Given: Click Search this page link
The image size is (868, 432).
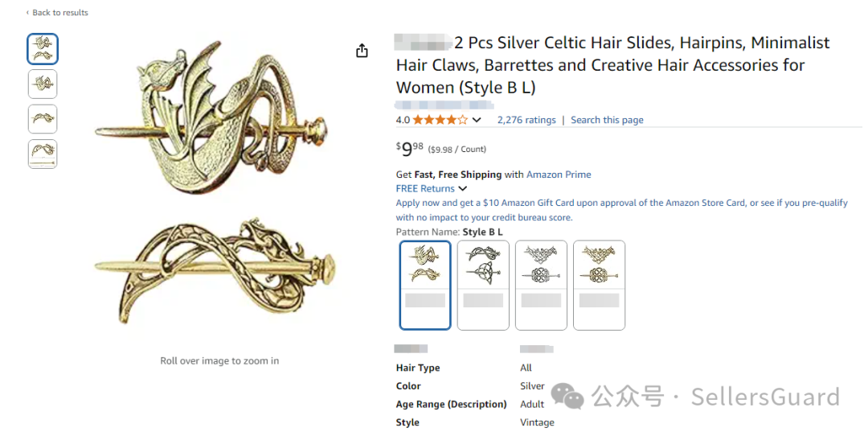Looking at the screenshot, I should pos(607,120).
